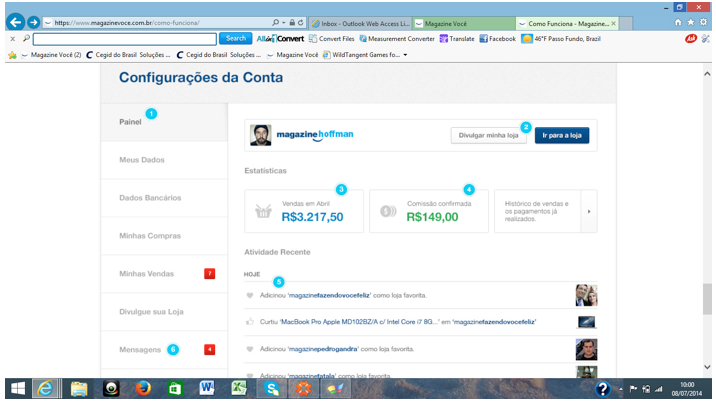Click the MacBook Pro product thumbnail
Screen dimensions: 716x404
(x=586, y=322)
